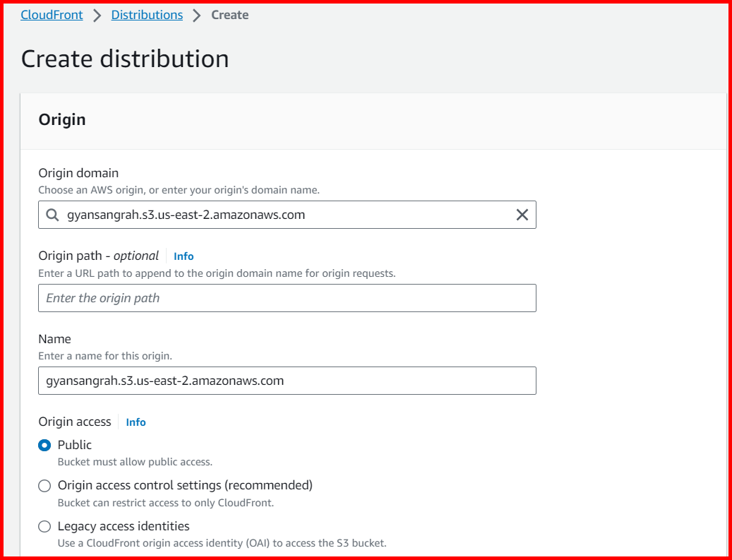The height and width of the screenshot is (560, 732).
Task: Click the Create breadcrumb entry
Action: [x=229, y=14]
